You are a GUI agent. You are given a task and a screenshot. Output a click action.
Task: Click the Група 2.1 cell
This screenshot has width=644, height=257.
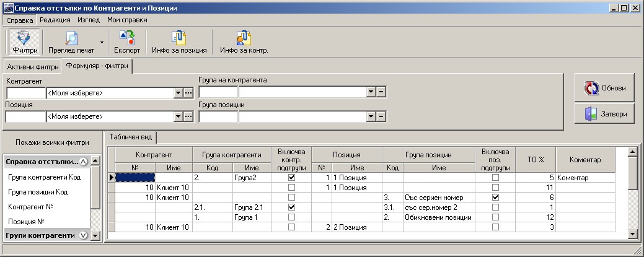(x=252, y=207)
